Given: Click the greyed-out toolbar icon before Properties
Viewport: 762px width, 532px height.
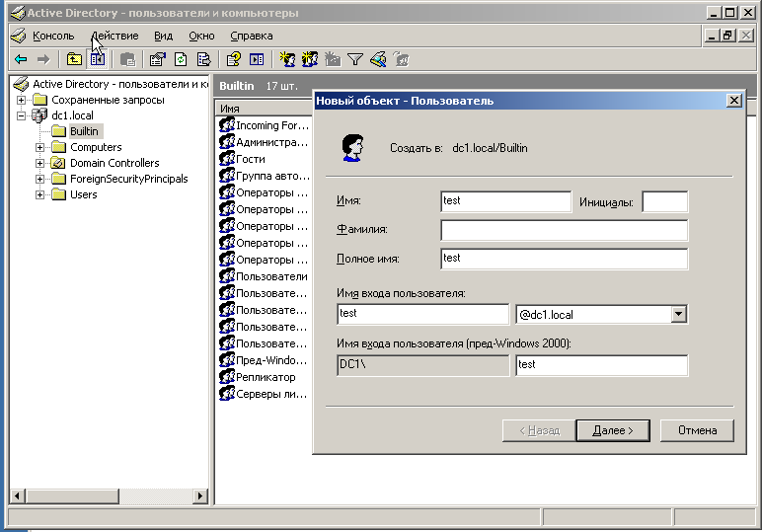Looking at the screenshot, I should pyautogui.click(x=127, y=59).
